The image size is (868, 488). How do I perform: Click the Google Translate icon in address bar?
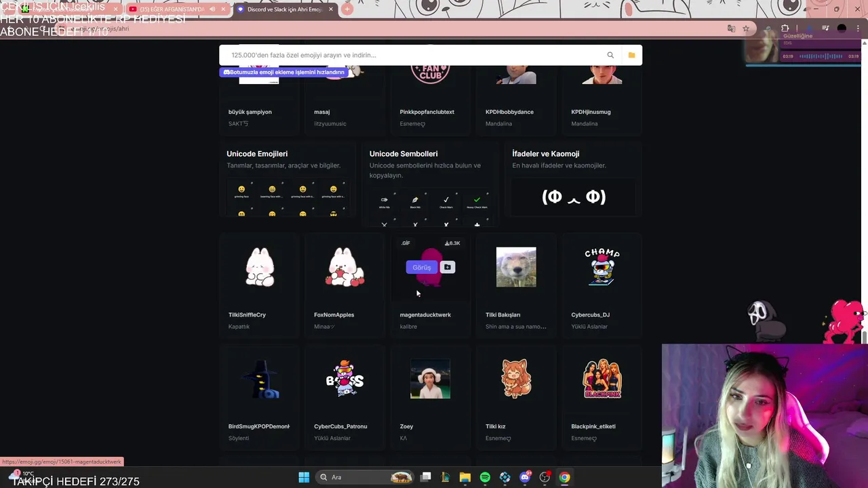tap(731, 28)
